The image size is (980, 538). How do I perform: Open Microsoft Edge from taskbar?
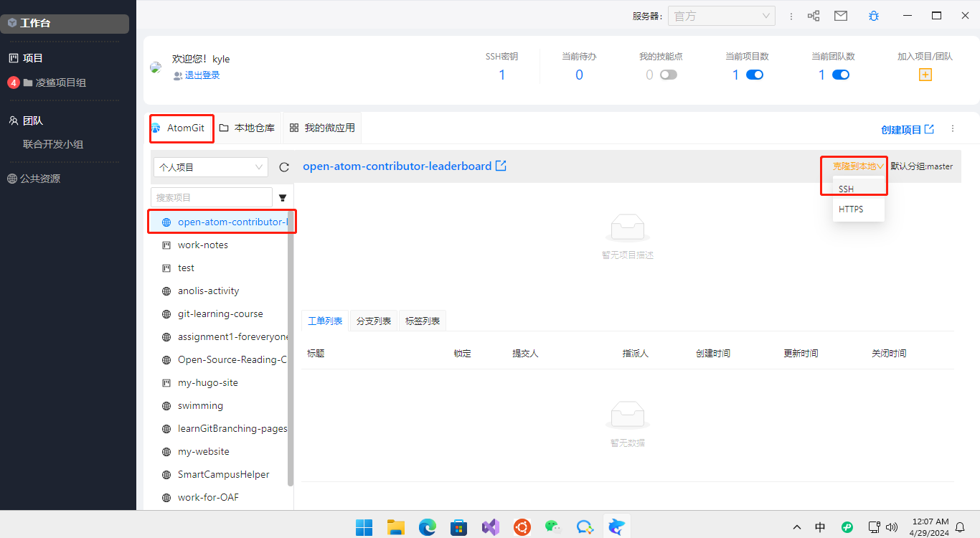coord(428,527)
